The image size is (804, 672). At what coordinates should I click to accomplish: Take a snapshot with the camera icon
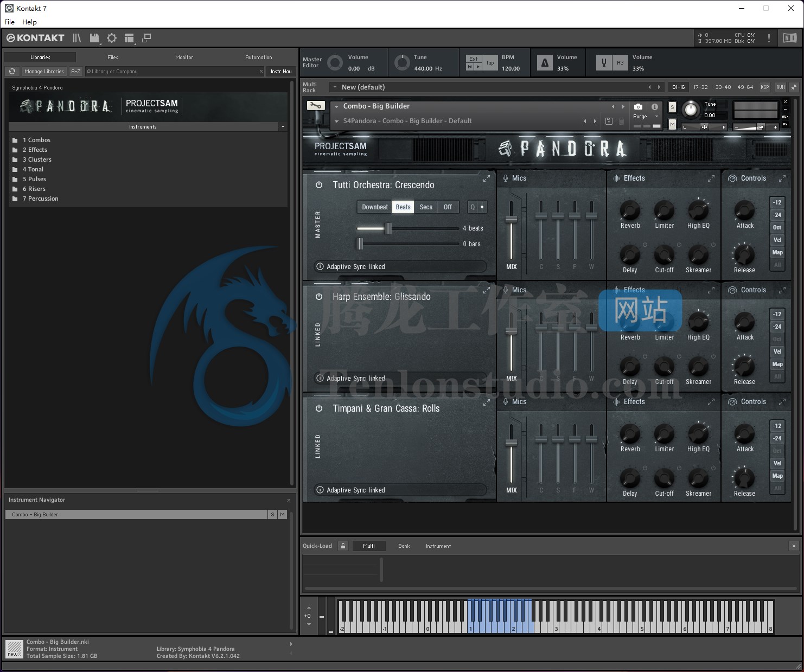[x=638, y=106]
